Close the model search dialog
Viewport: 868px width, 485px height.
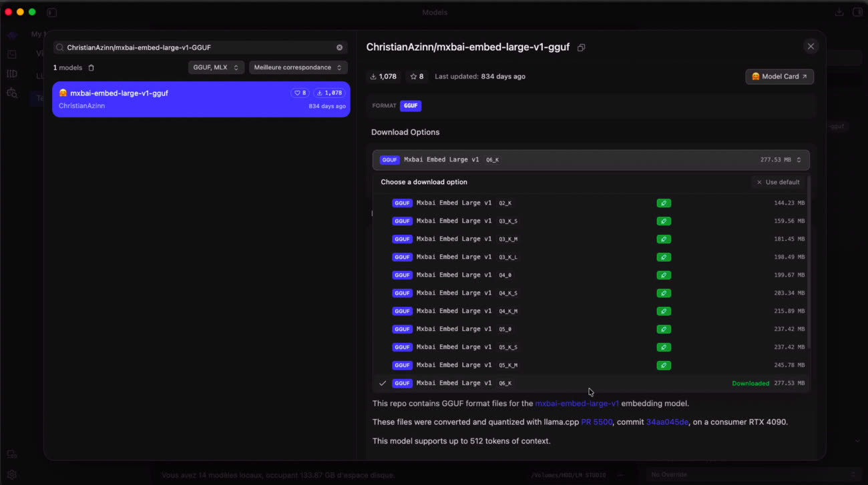(x=811, y=46)
